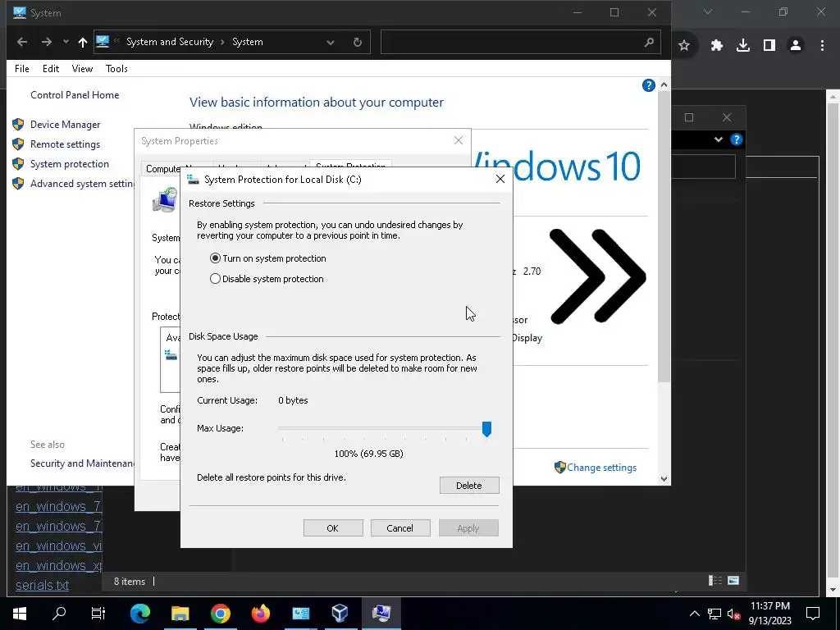Click the Max Usage slider thumb
840x630 pixels.
486,428
